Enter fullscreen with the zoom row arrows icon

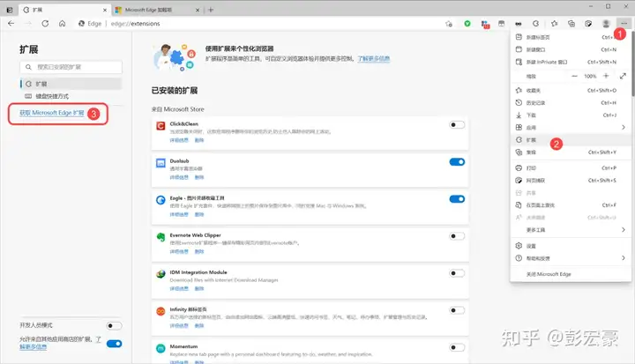tap(623, 76)
